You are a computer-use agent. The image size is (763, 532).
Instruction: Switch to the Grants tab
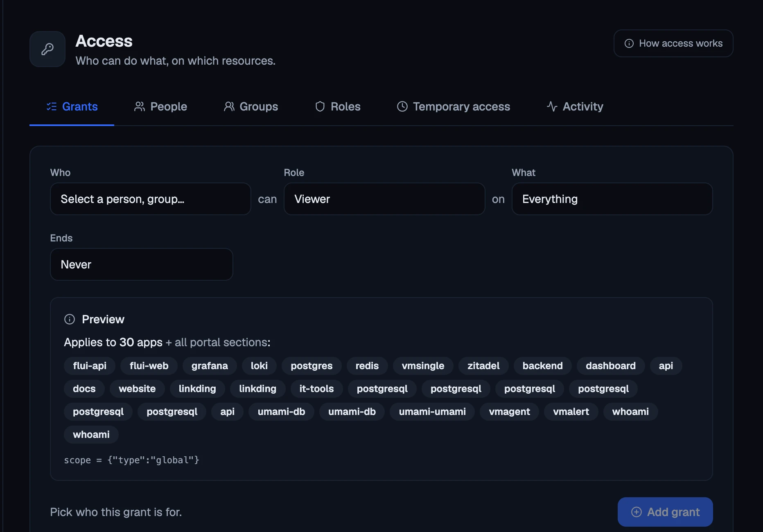pos(72,106)
